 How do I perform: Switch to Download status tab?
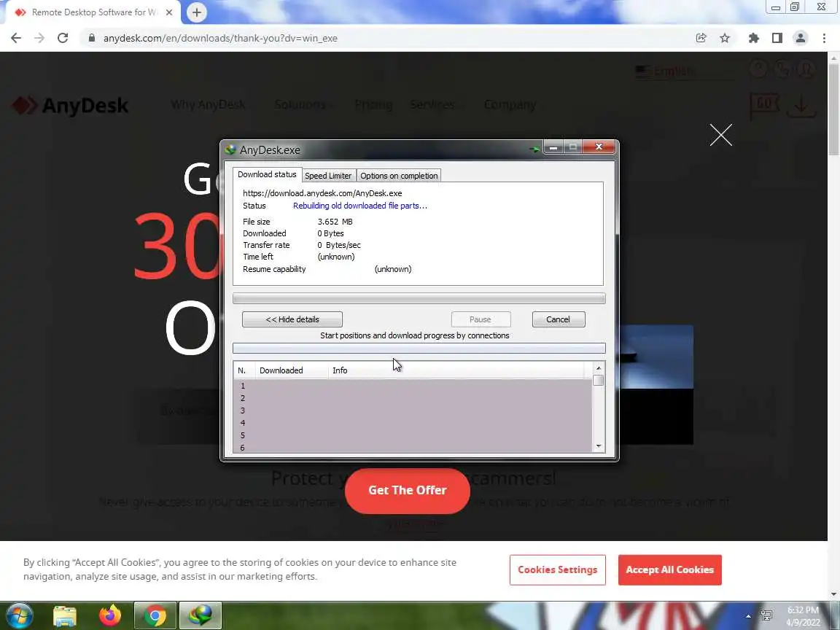(x=267, y=175)
